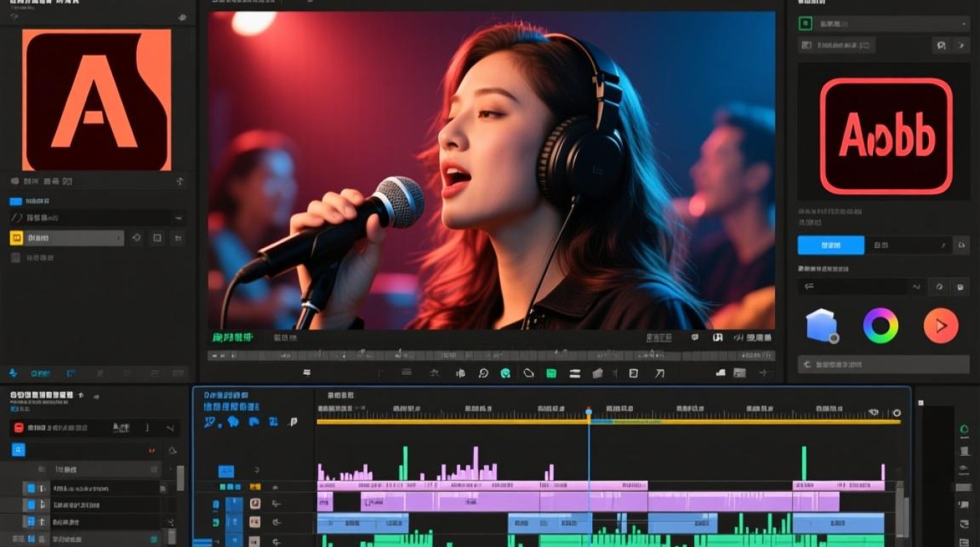Click the teal circular icon under the preview
The width and height of the screenshot is (980, 547).
pos(505,373)
